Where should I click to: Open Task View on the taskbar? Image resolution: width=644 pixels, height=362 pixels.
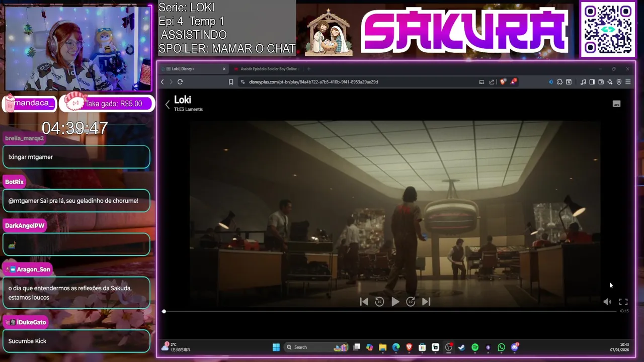(x=357, y=347)
